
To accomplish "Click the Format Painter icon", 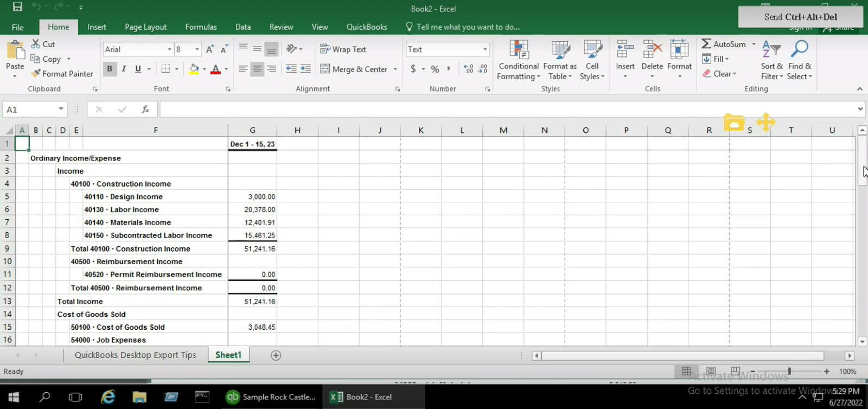I will point(36,74).
